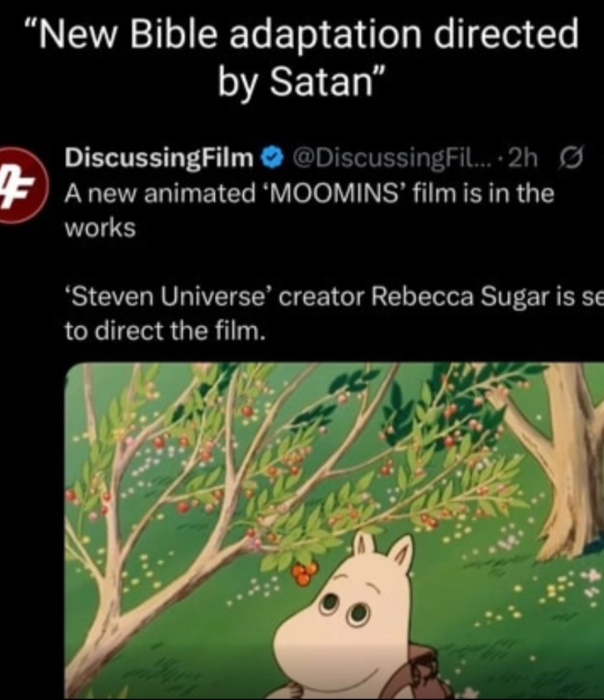Open the DiscussingFilm display name

[x=160, y=159]
